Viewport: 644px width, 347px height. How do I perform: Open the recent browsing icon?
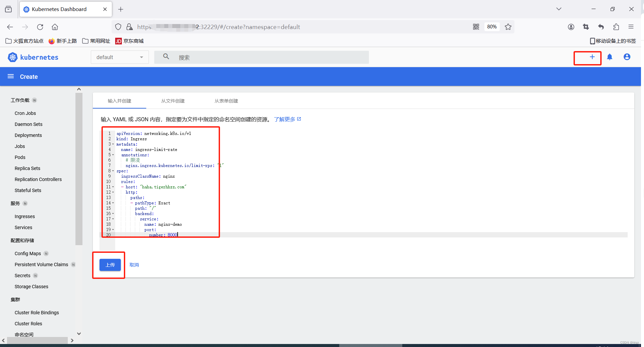[8, 9]
